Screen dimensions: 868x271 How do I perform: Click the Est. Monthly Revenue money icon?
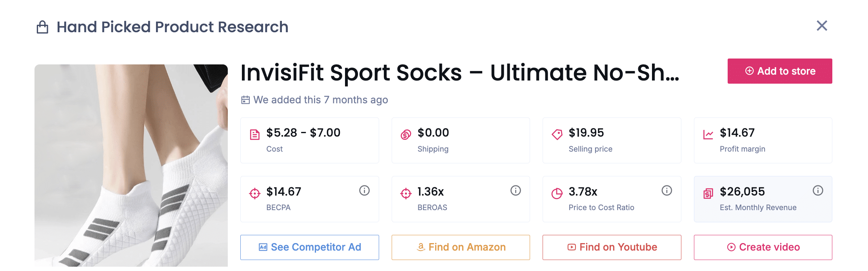click(x=708, y=193)
